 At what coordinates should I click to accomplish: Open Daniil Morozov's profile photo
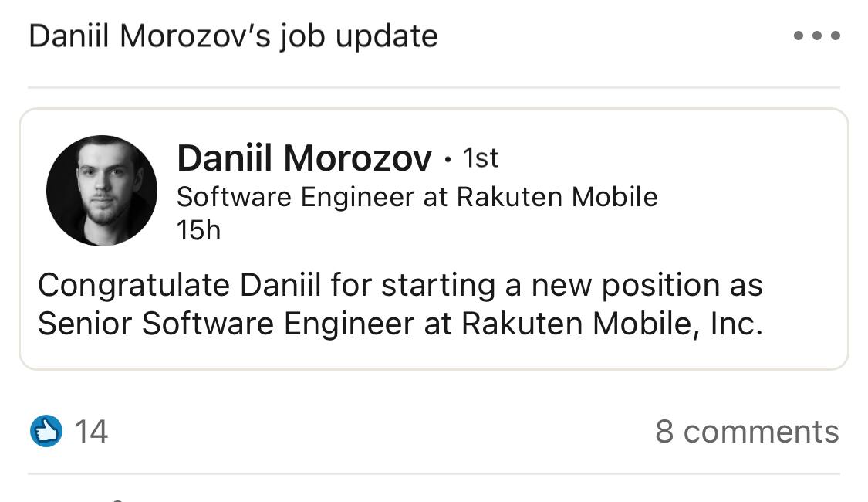tap(102, 191)
